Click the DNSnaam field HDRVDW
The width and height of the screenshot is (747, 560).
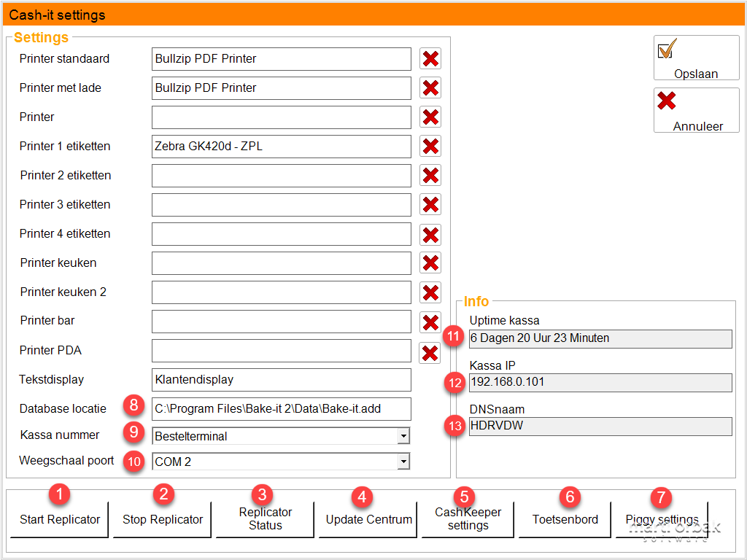601,426
